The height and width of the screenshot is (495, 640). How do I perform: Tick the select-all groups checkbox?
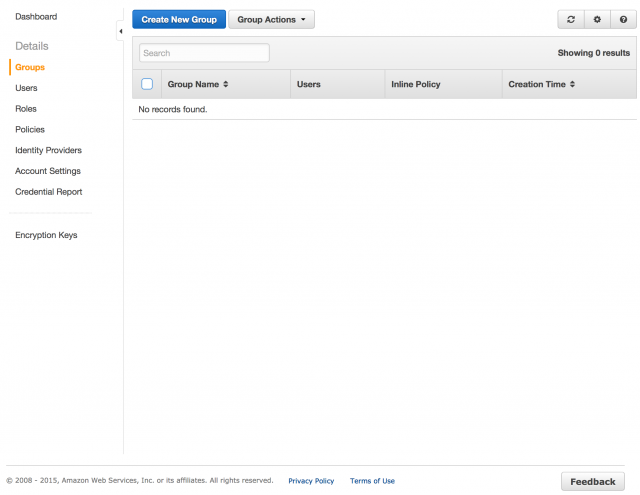147,84
